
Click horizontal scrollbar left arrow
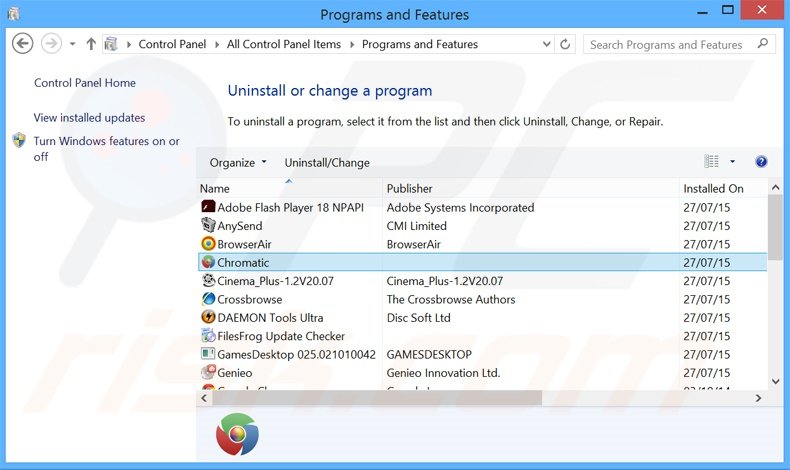coord(204,398)
